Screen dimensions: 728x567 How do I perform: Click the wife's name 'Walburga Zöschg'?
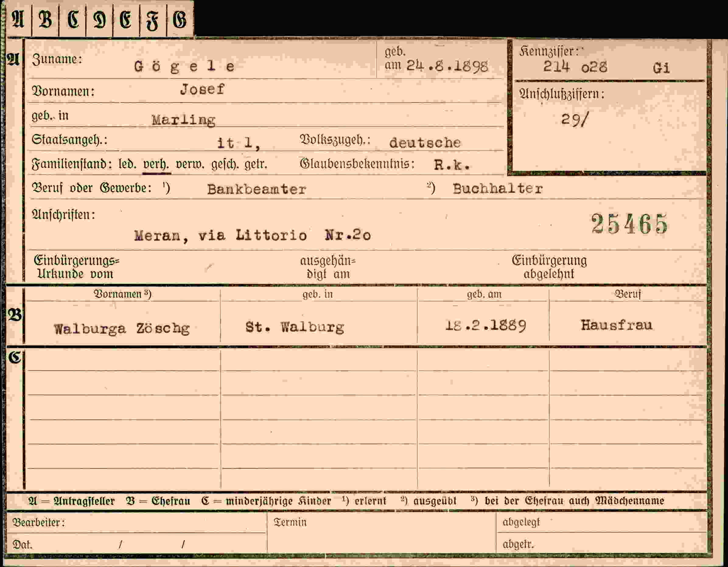click(122, 329)
